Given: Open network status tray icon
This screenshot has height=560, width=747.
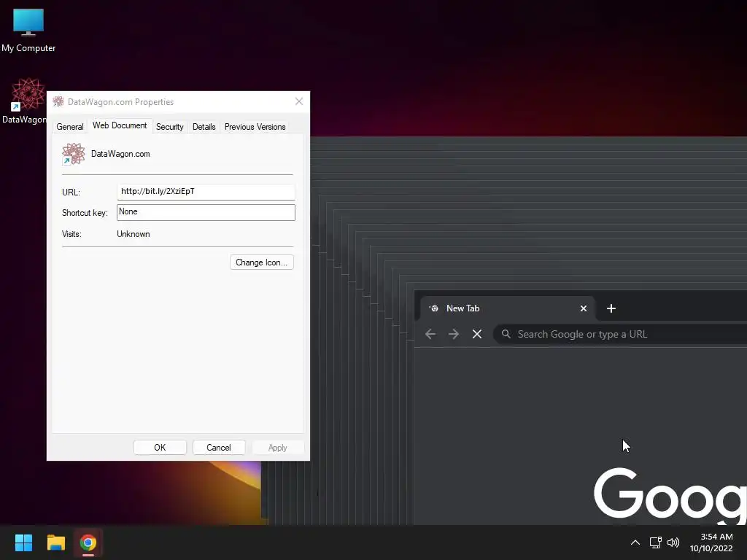Looking at the screenshot, I should pos(656,542).
